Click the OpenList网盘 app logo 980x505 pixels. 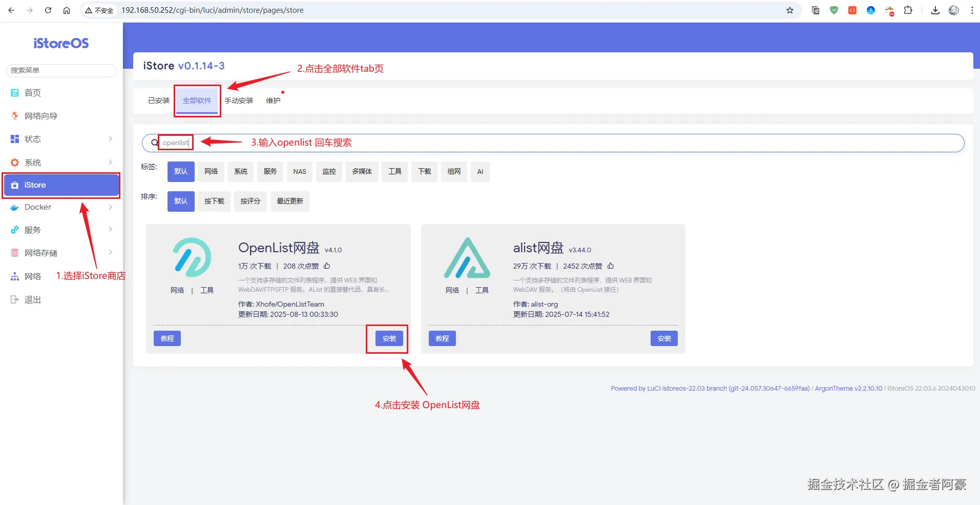192,257
